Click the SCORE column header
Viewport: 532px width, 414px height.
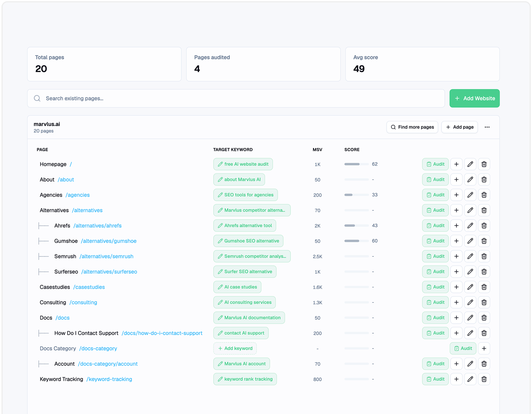point(352,150)
